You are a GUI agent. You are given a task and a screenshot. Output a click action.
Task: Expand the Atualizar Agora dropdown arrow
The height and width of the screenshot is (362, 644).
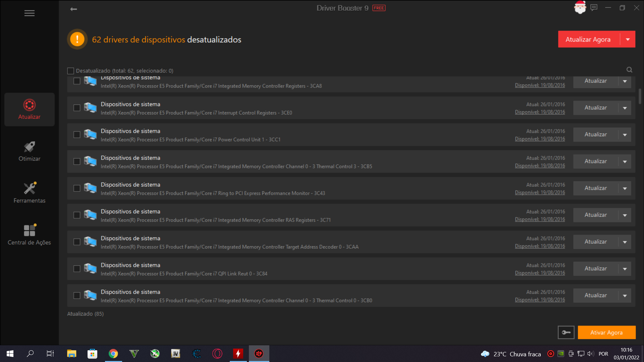click(x=628, y=39)
